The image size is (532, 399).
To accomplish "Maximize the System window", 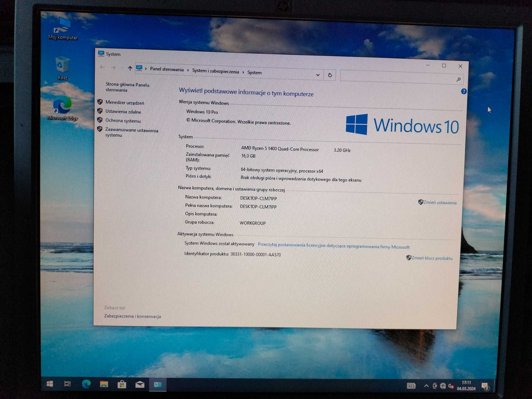I will (x=444, y=65).
